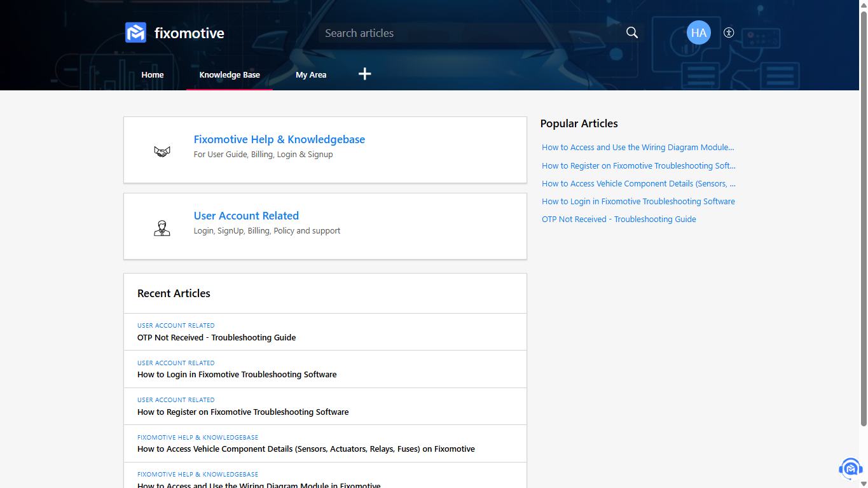Click inside the Search articles field

[445, 32]
